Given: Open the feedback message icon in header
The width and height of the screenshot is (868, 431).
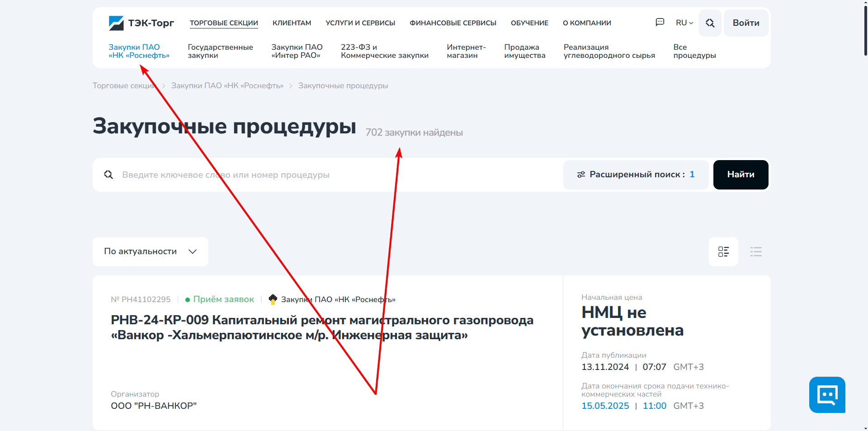Looking at the screenshot, I should (x=660, y=22).
